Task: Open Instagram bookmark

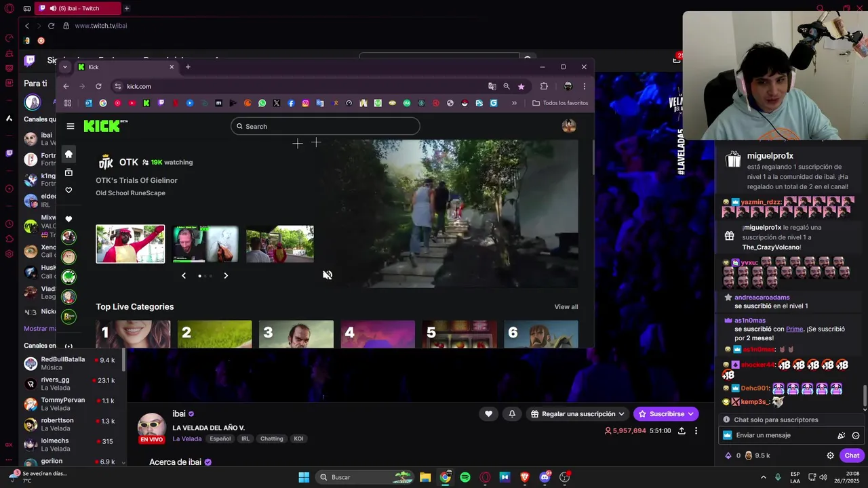Action: point(305,103)
